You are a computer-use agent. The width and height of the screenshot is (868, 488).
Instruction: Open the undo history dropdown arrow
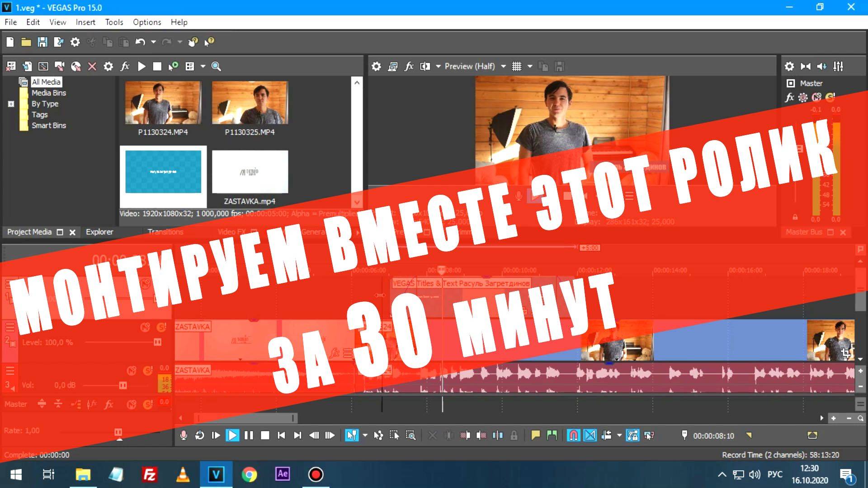pyautogui.click(x=153, y=42)
